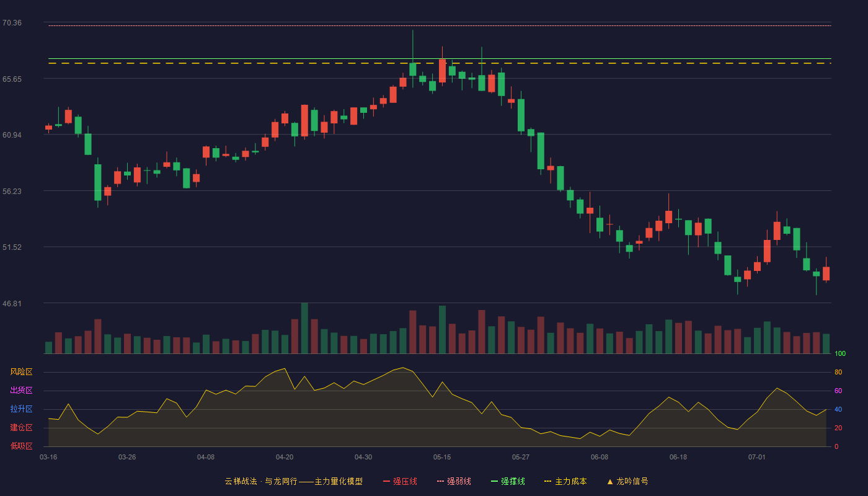Screen dimensions: 868x496
Task: Click the 04-30 date label
Action: (x=363, y=457)
